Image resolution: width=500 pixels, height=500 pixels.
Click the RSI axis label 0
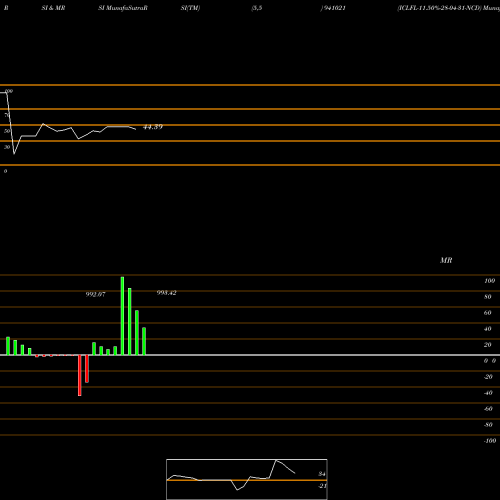pyautogui.click(x=5, y=171)
